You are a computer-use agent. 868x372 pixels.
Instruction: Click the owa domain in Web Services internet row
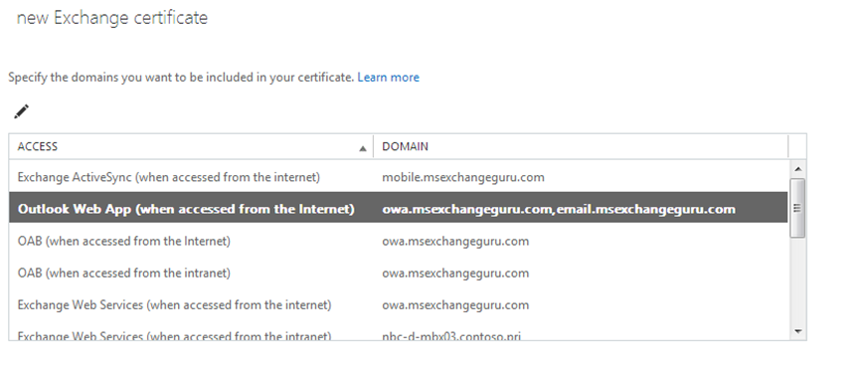pyautogui.click(x=455, y=305)
